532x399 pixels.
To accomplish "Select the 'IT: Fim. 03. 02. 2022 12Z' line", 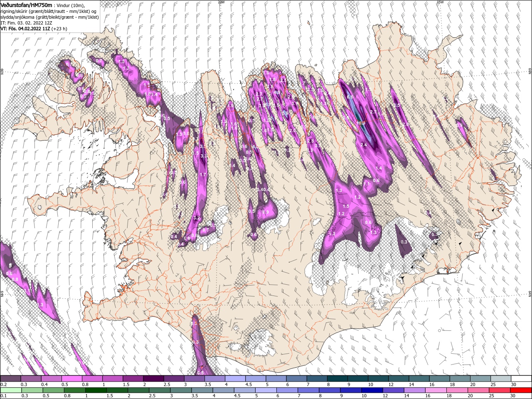I will click(26, 23).
